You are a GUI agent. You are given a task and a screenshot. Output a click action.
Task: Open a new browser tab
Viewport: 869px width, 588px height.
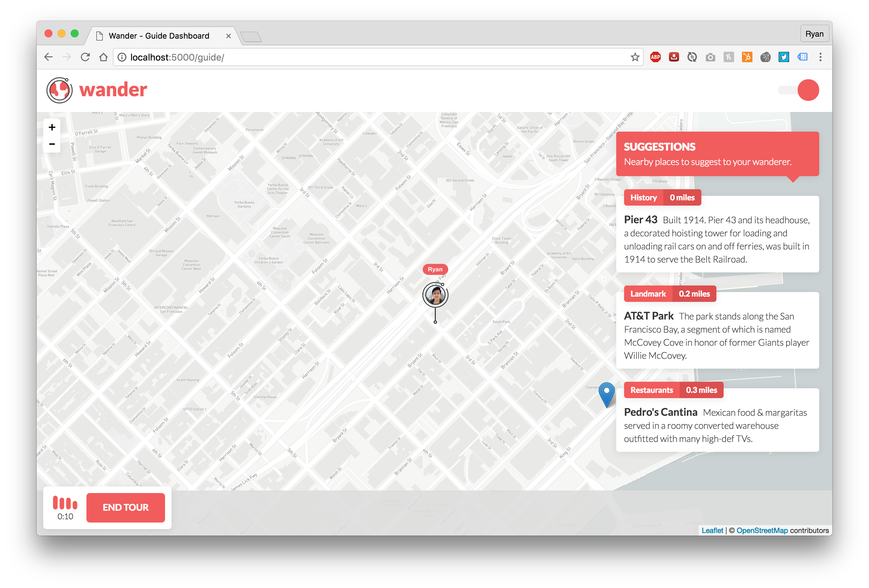coord(251,37)
